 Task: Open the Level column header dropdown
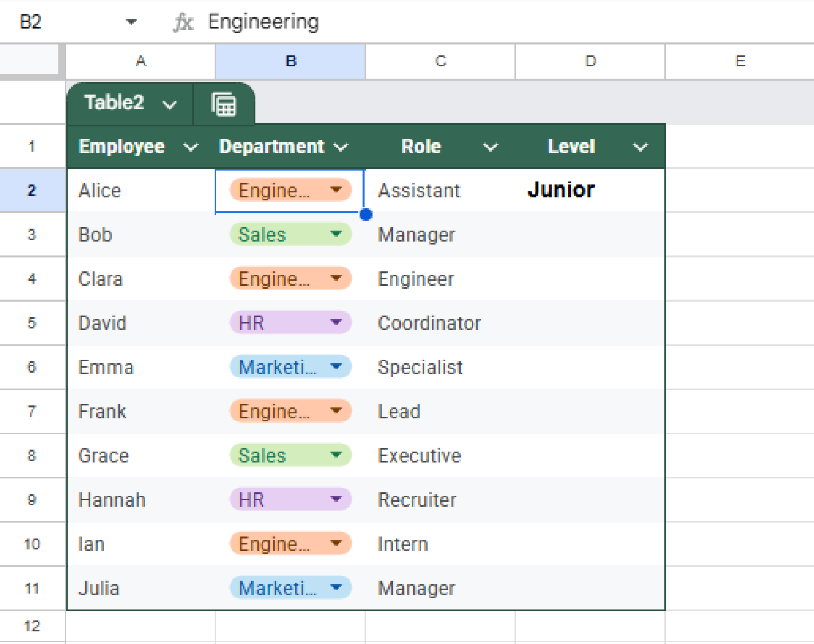click(640, 147)
